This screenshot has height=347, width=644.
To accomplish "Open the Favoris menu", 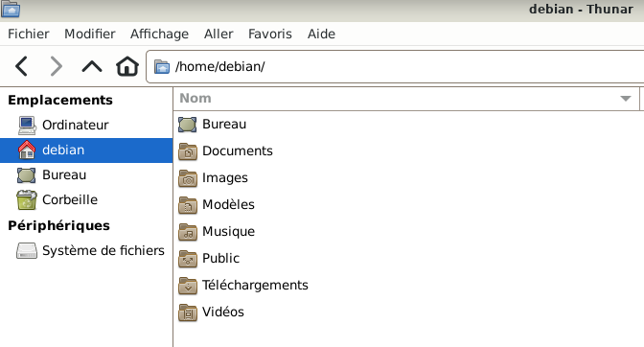I will [270, 34].
